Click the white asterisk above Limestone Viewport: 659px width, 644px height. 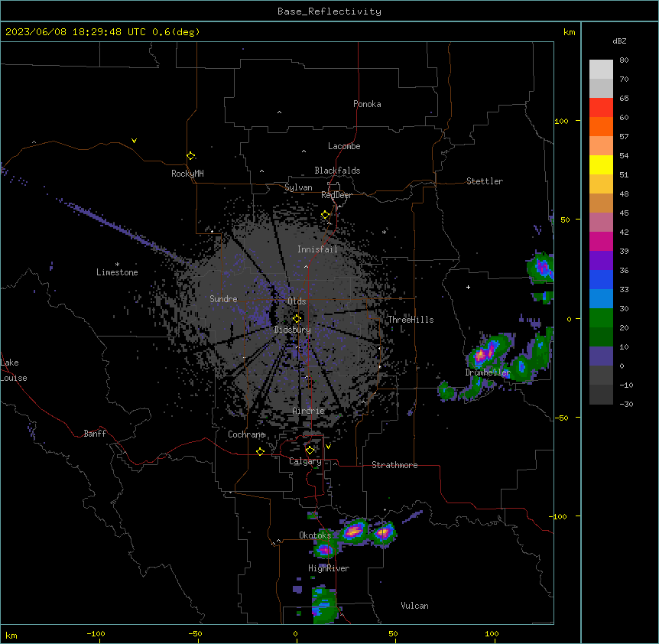point(117,265)
